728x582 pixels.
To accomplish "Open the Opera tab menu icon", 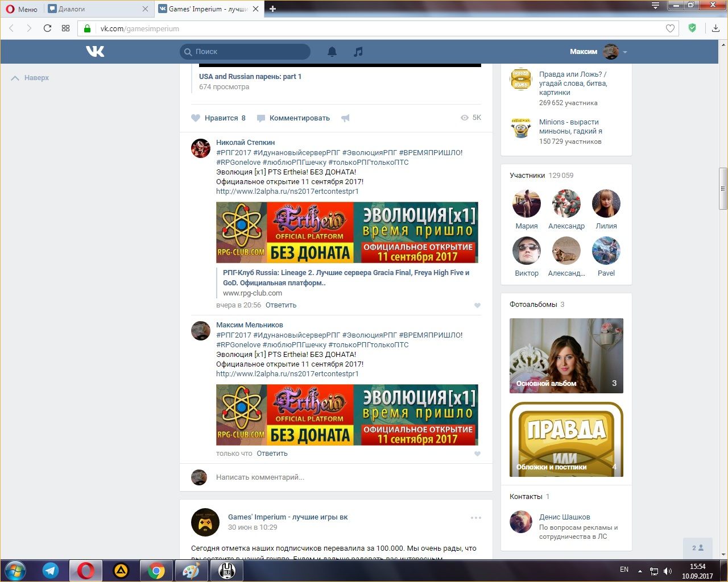I will pos(655,6).
